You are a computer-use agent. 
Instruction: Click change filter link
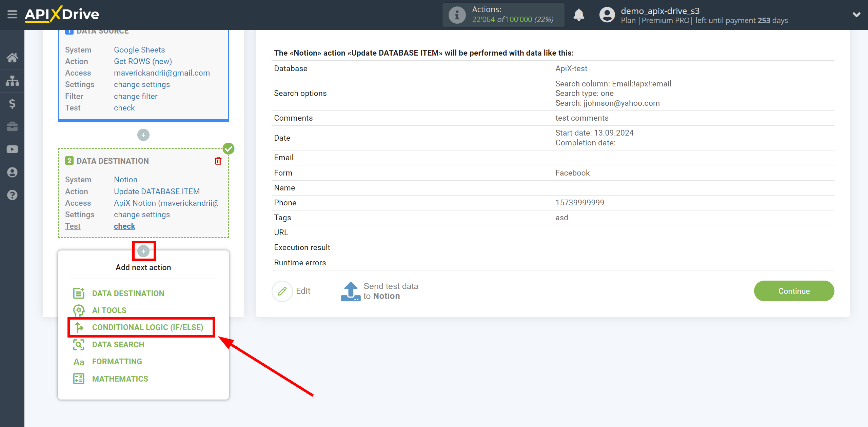[136, 96]
